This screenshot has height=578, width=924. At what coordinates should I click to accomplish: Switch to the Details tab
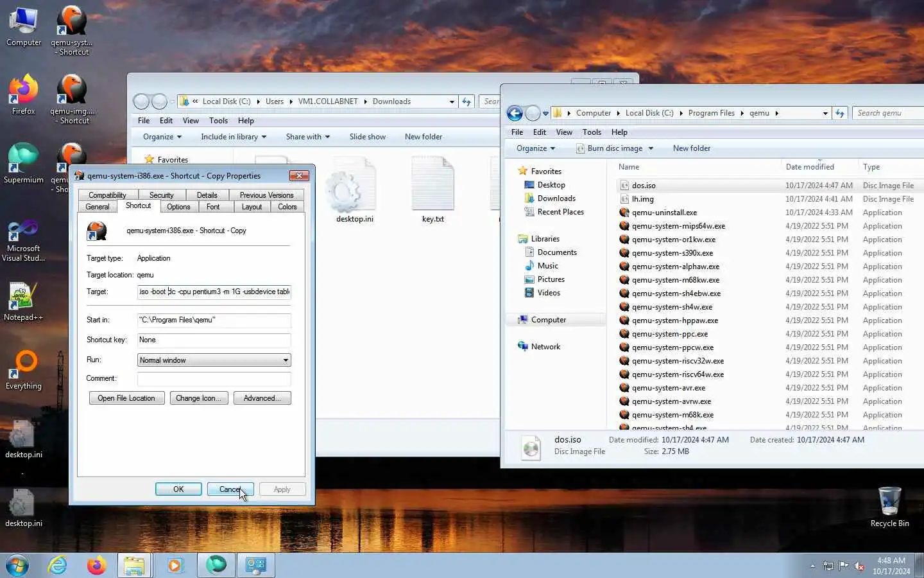207,195
